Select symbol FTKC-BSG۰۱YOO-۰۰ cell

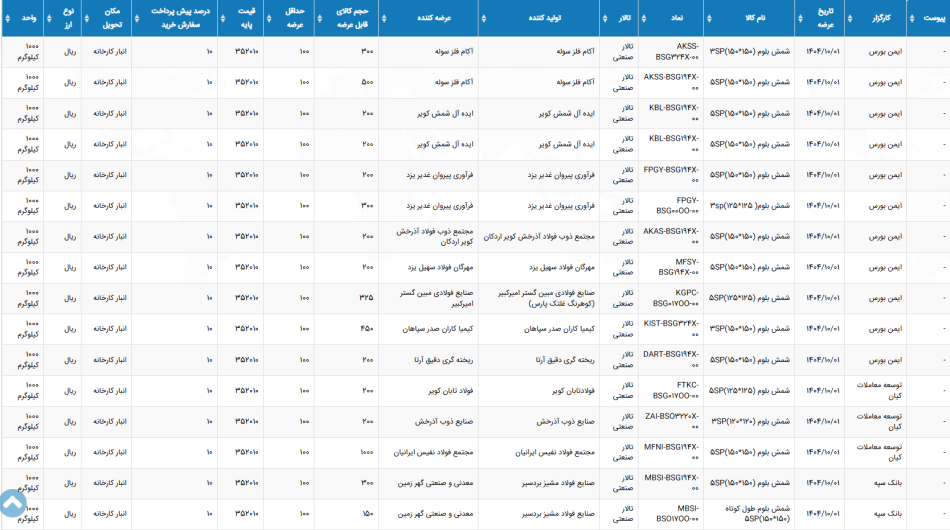[671, 391]
